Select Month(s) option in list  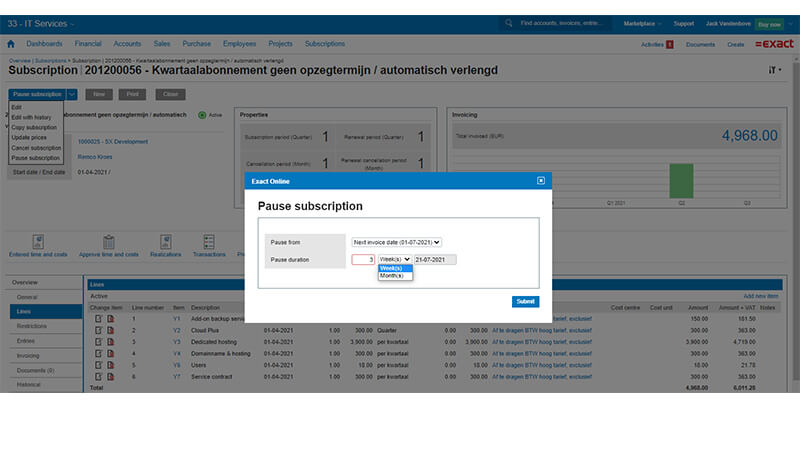coord(395,276)
